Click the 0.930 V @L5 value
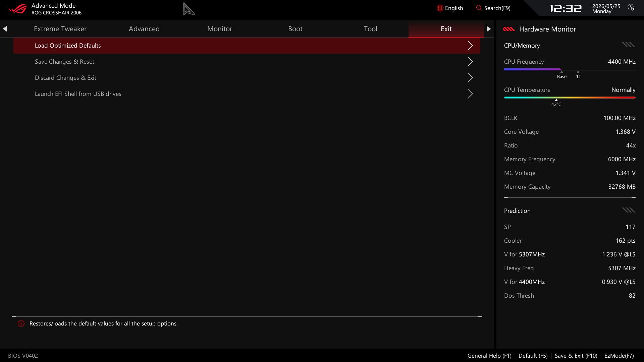The height and width of the screenshot is (362, 644). [x=619, y=282]
